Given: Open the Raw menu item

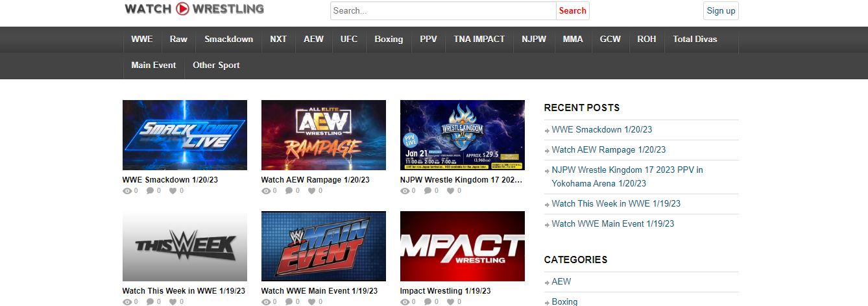Looking at the screenshot, I should 178,39.
